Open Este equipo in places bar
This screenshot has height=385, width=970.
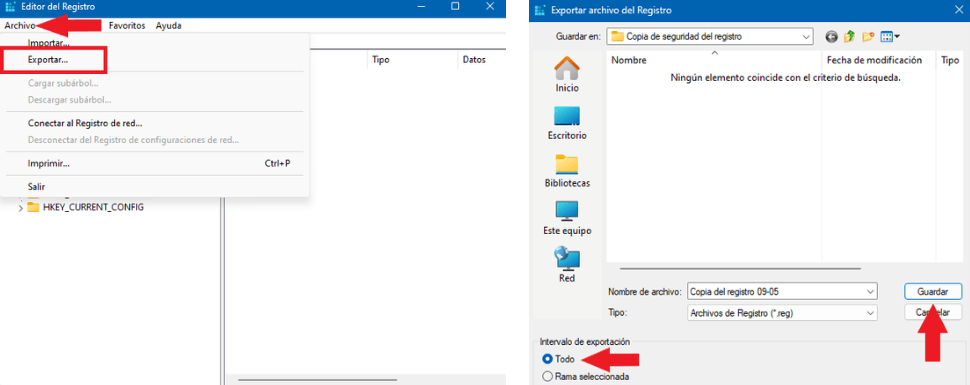click(567, 218)
